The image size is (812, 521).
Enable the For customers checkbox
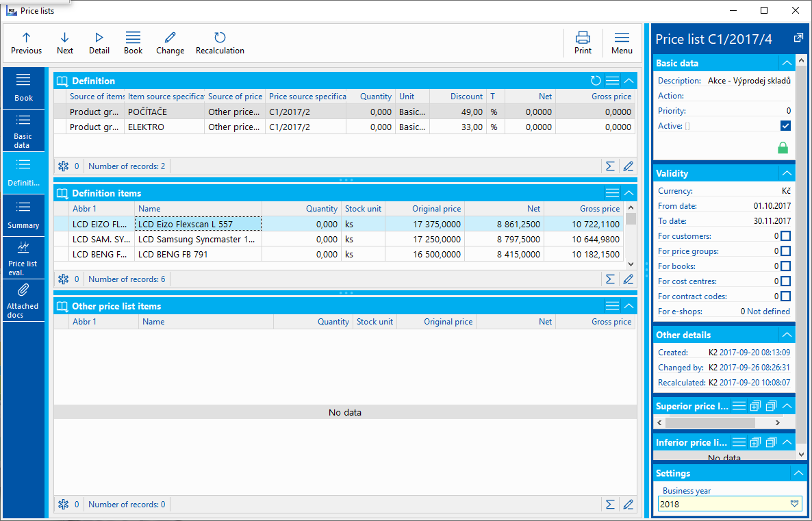[785, 236]
